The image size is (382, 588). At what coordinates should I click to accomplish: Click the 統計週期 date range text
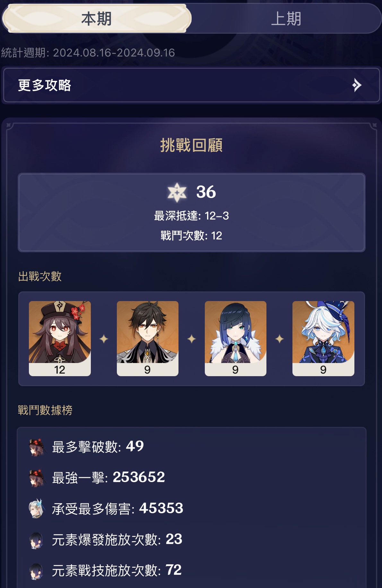click(x=88, y=53)
